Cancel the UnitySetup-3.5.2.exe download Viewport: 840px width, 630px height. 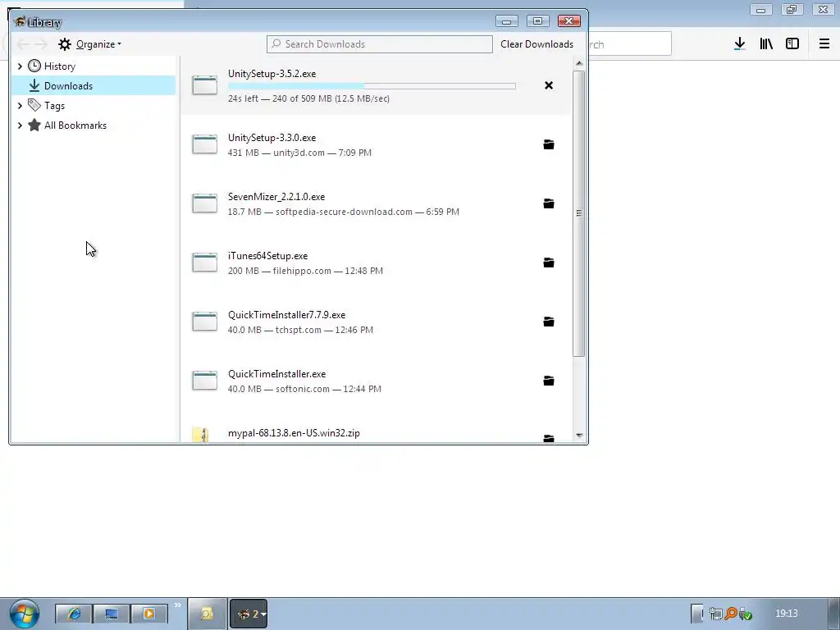click(549, 85)
